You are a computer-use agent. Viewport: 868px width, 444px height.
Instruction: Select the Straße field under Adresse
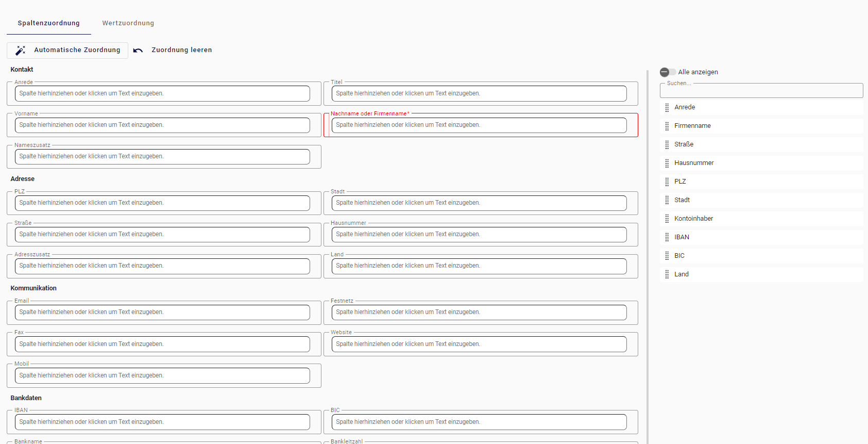162,234
